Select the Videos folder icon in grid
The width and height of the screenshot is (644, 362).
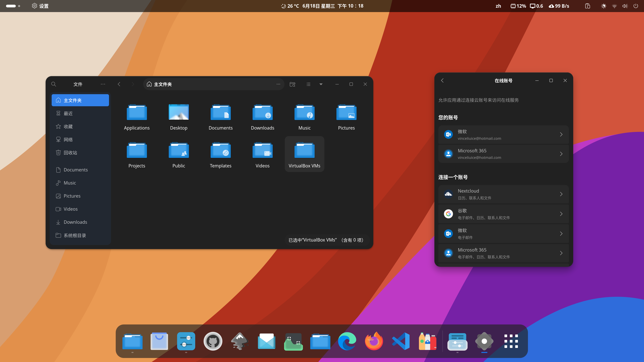point(262,150)
